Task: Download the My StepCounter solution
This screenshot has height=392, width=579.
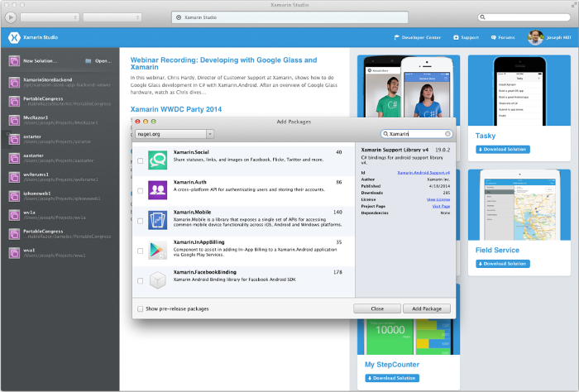Action: tap(392, 378)
